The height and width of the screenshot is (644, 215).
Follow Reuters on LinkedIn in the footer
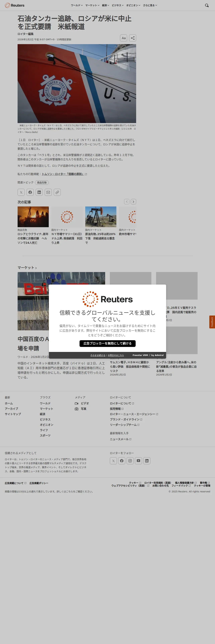coord(147,461)
